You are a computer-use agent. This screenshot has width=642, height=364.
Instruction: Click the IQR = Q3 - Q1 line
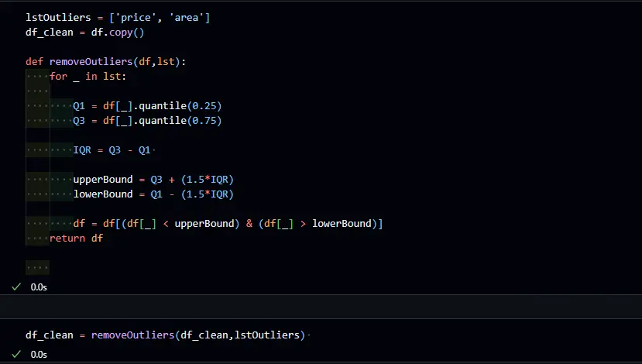(x=112, y=150)
